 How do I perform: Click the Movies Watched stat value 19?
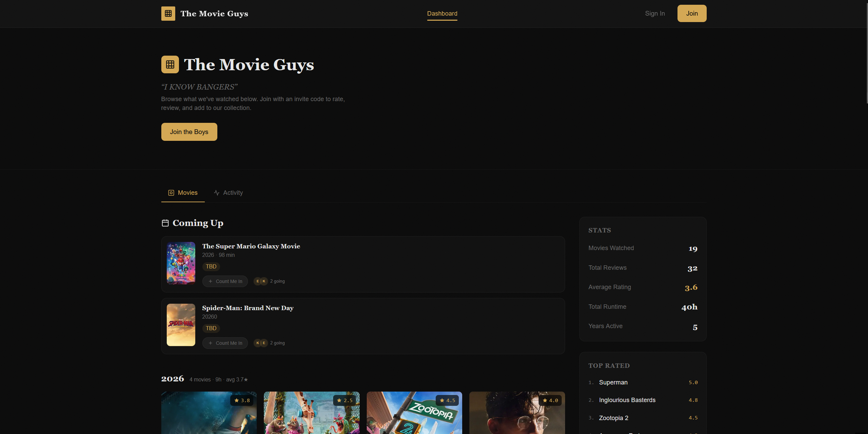(x=693, y=249)
